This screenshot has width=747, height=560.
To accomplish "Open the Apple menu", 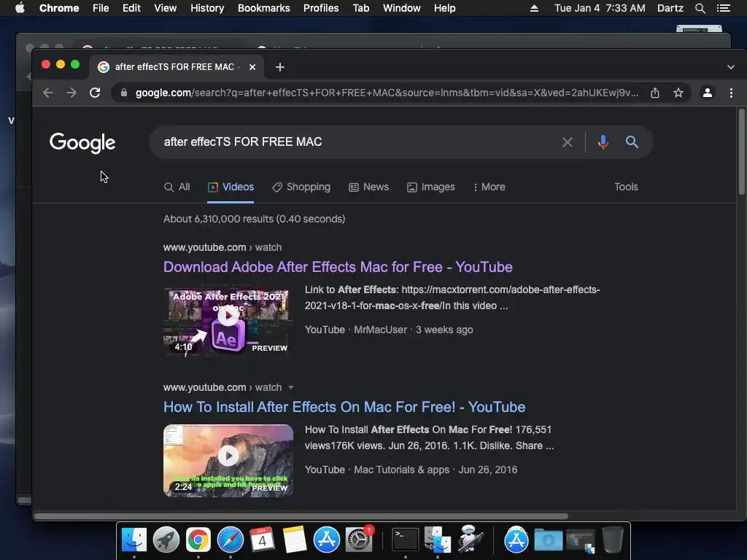I will tap(20, 8).
